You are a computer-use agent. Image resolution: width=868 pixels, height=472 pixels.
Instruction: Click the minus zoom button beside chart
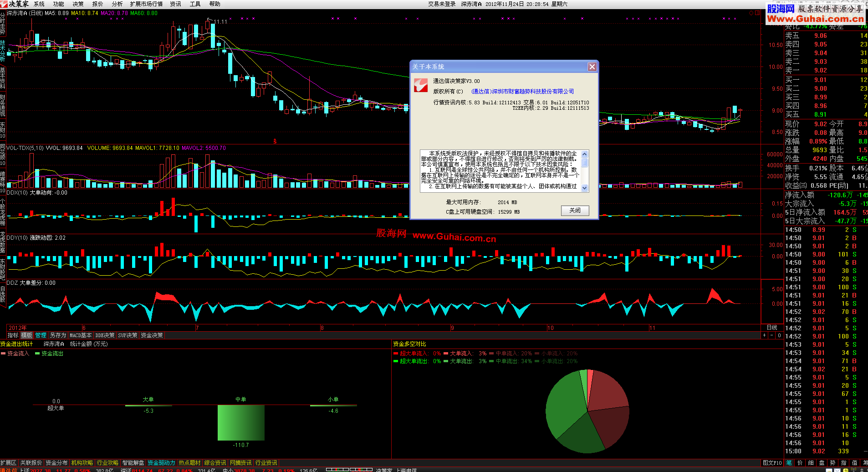(x=771, y=335)
